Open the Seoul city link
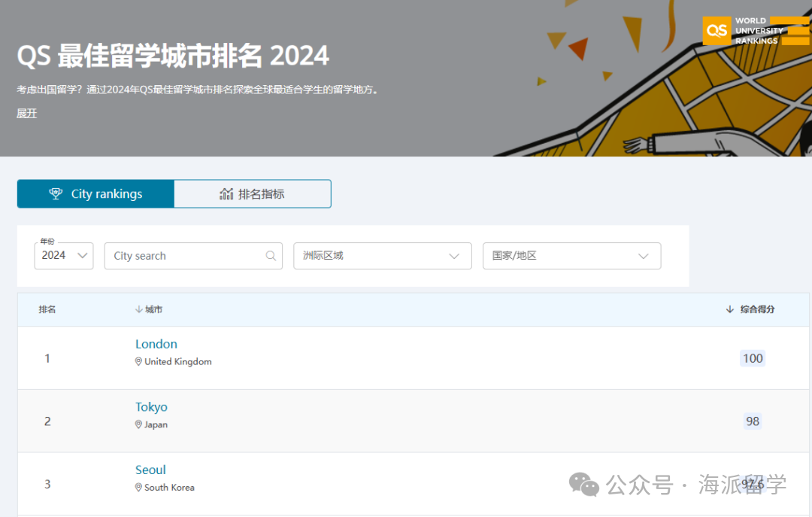812x517 pixels. tap(150, 470)
